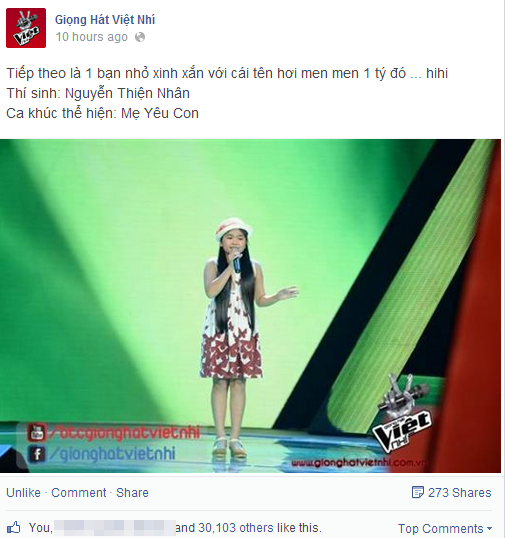Click the Comment link
The width and height of the screenshot is (505, 538).
(x=79, y=493)
